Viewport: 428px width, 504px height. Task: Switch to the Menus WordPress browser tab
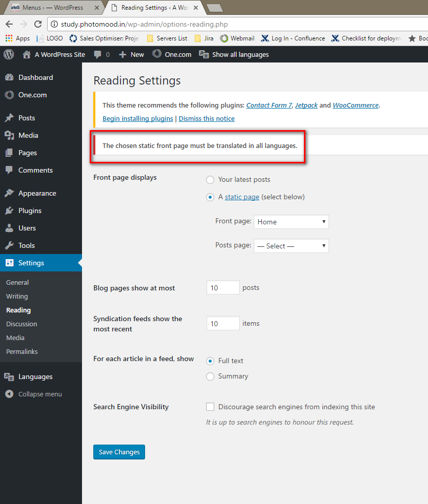pos(53,7)
